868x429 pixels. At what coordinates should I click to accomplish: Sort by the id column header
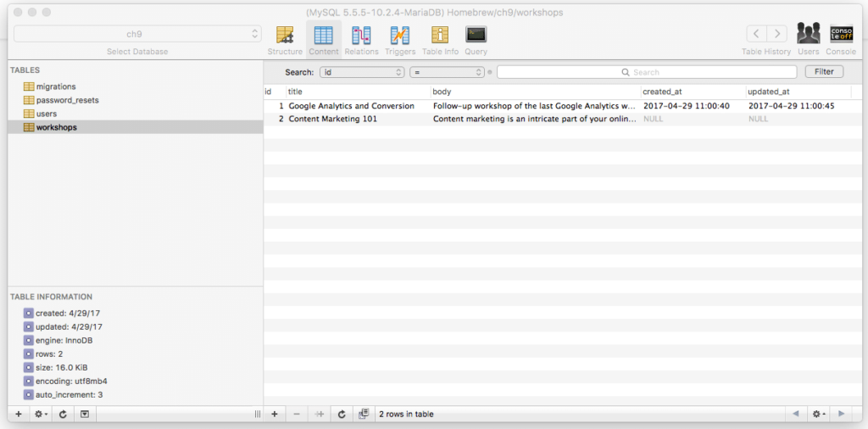[275, 92]
